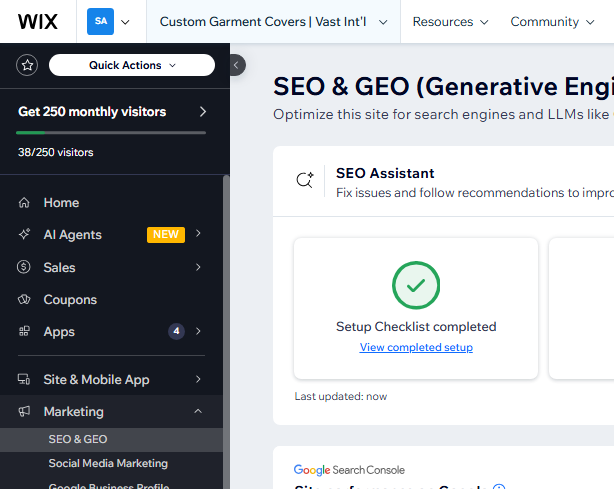614x489 pixels.
Task: Click the NEW badge on AI Agents
Action: [x=166, y=235]
